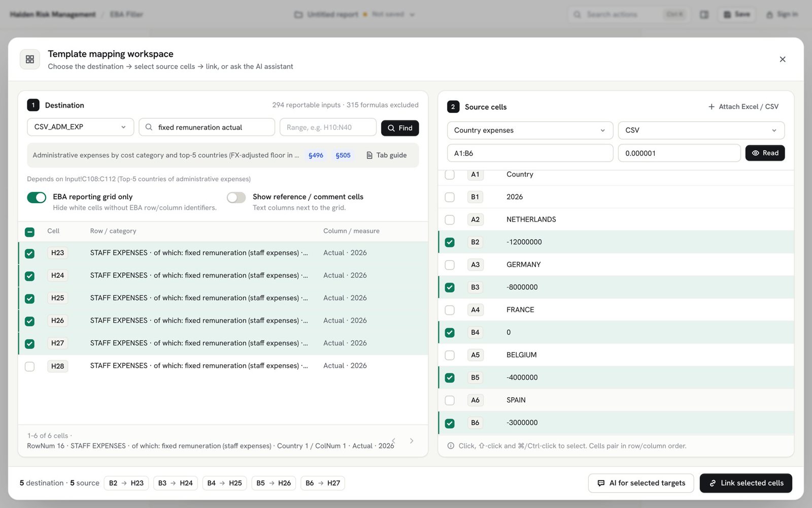Open AI for selected targets
Image resolution: width=812 pixels, height=508 pixels.
tap(641, 483)
